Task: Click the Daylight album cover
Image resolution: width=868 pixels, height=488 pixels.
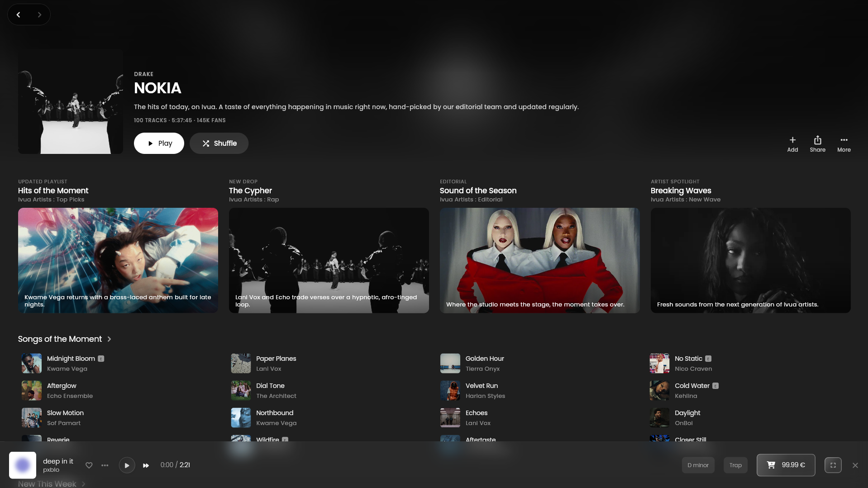Action: click(x=659, y=418)
